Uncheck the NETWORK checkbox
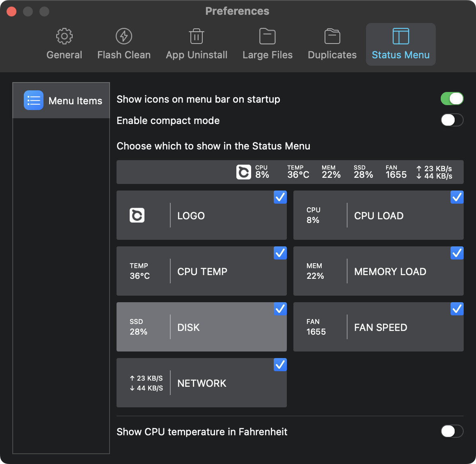 click(x=280, y=365)
